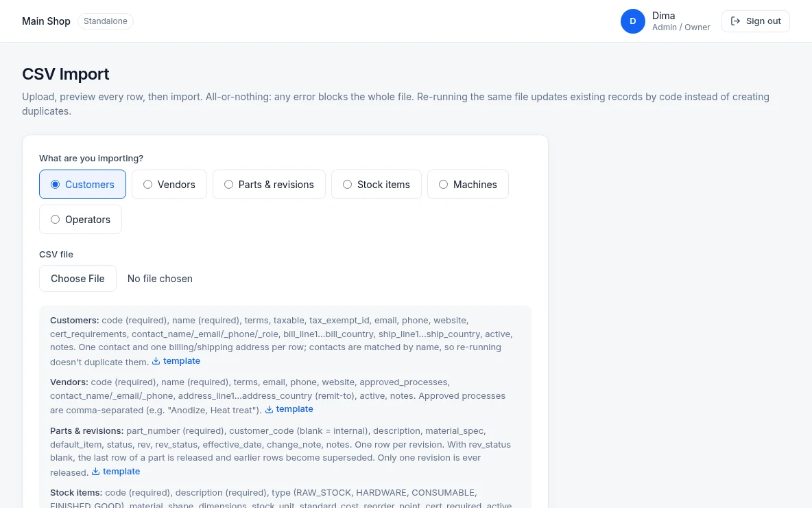Click the bold "Parts & revisions:" help label
Viewport: 812px width, 508px height.
pos(87,430)
